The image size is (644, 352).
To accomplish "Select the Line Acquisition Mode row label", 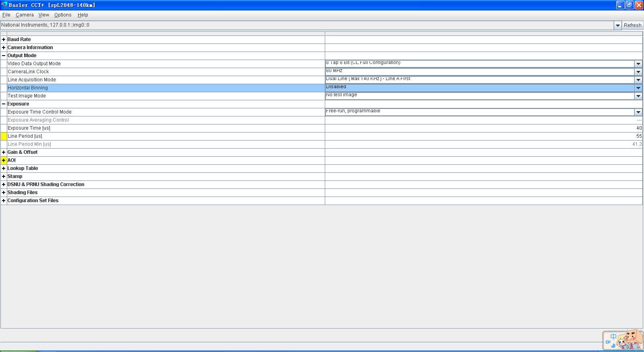I will click(x=32, y=80).
